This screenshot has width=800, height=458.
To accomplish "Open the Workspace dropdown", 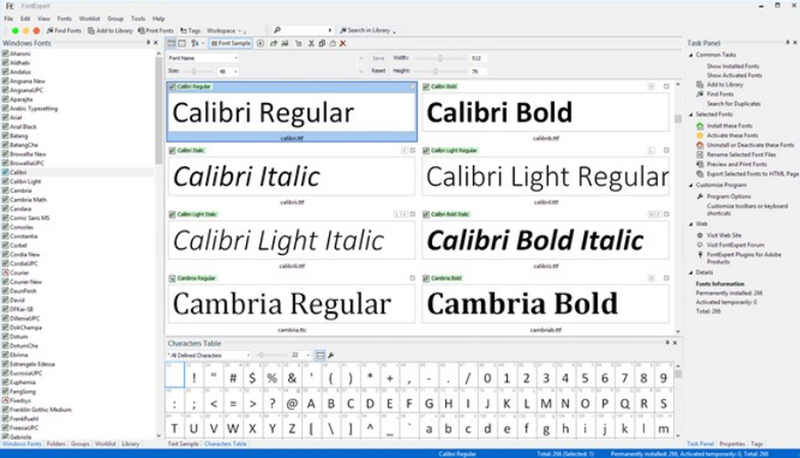I will coord(224,31).
